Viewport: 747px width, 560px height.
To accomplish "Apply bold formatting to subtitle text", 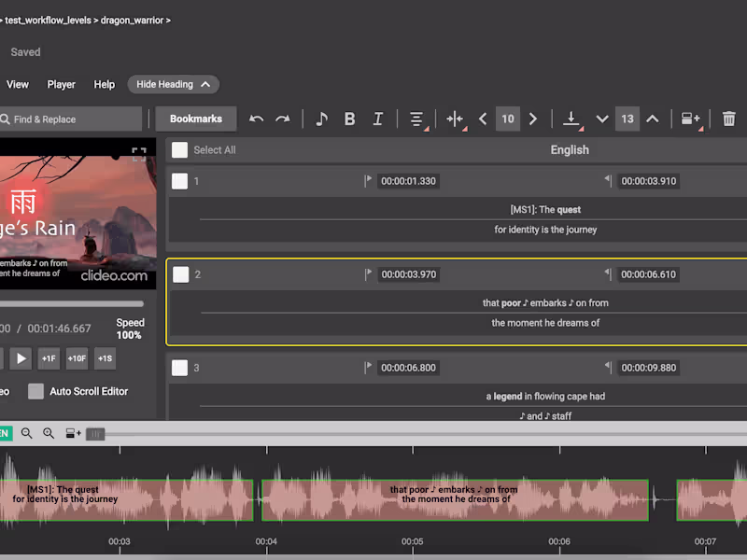I will coord(349,119).
